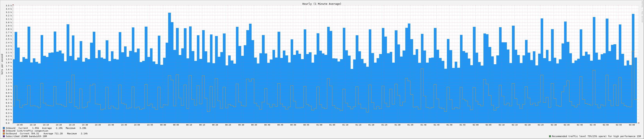Click the graph title Hourly (1 Minute Average)
The width and height of the screenshot is (644, 139).
[322, 4]
